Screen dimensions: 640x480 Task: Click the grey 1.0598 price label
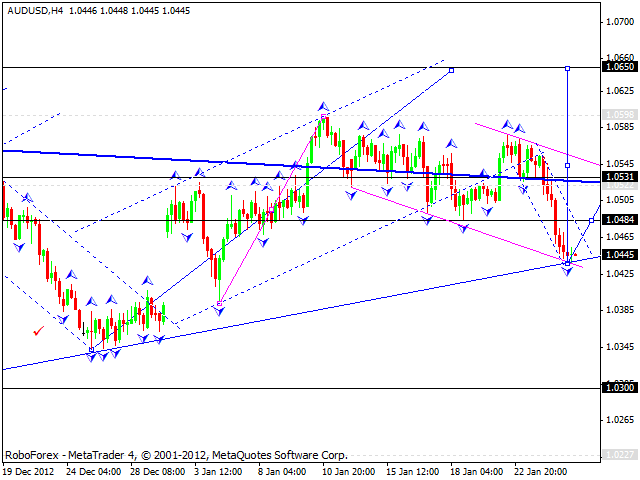619,114
